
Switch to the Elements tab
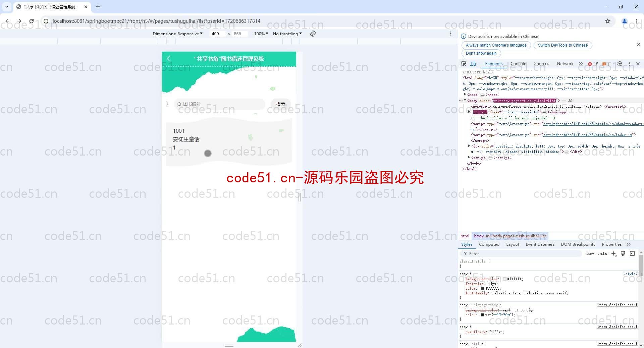click(x=494, y=64)
